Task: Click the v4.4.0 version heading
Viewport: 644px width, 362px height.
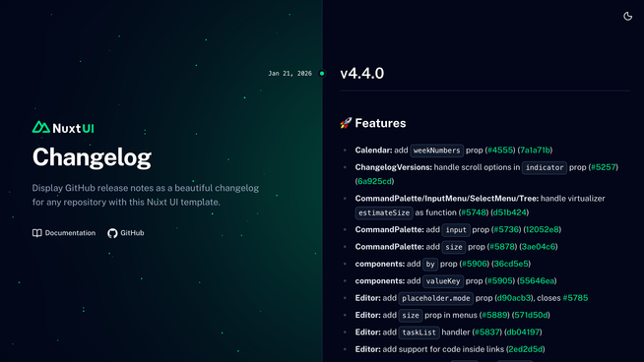Action: click(361, 74)
